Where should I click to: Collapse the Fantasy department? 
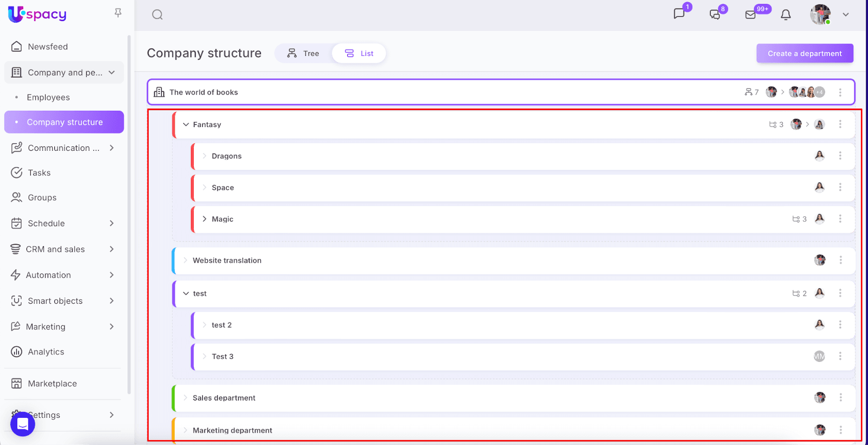pyautogui.click(x=186, y=124)
